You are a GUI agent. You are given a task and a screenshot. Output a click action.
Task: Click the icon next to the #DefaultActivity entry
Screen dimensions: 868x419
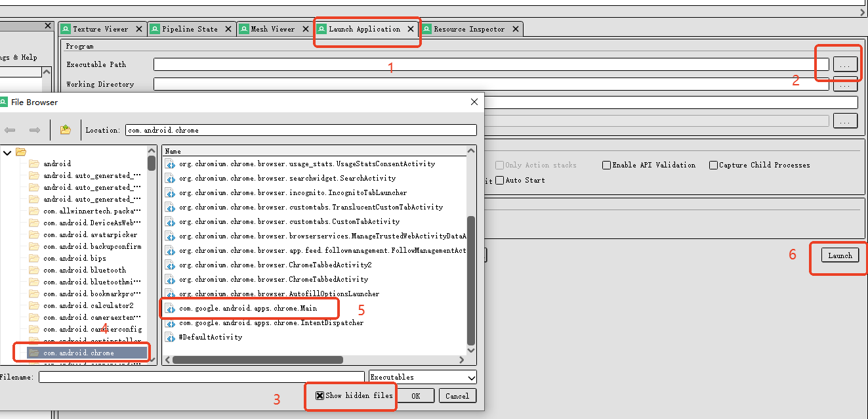(170, 337)
